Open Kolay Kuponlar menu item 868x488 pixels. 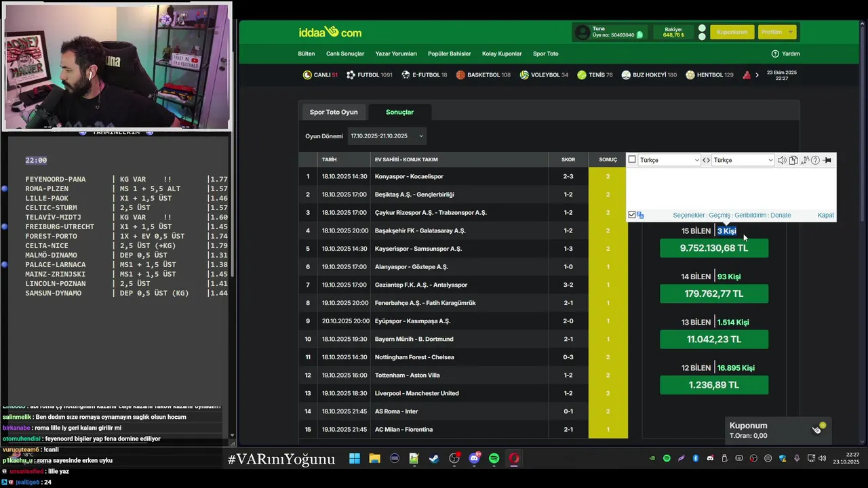[502, 54]
